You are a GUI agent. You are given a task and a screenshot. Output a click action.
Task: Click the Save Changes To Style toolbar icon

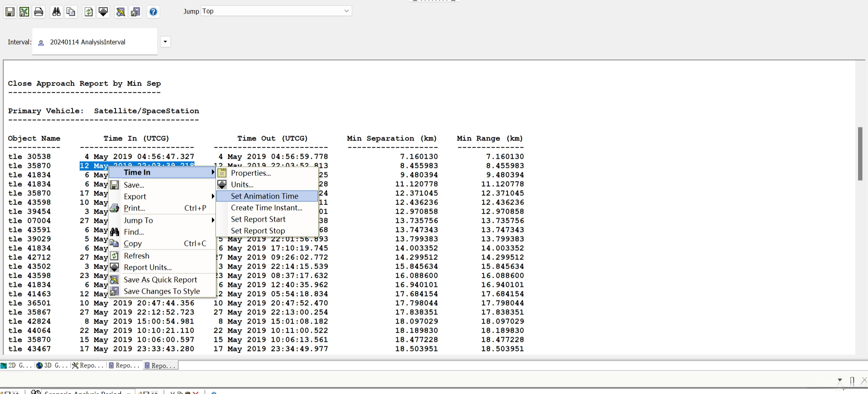click(x=135, y=12)
